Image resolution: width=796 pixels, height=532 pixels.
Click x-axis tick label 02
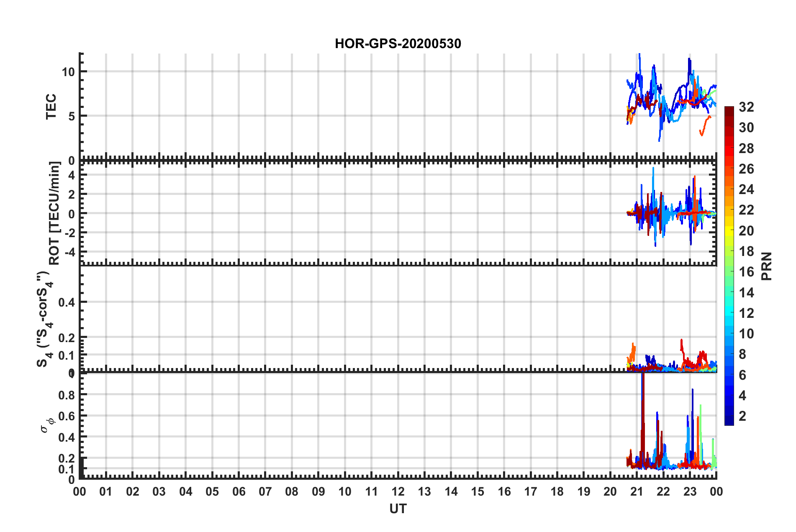[133, 491]
